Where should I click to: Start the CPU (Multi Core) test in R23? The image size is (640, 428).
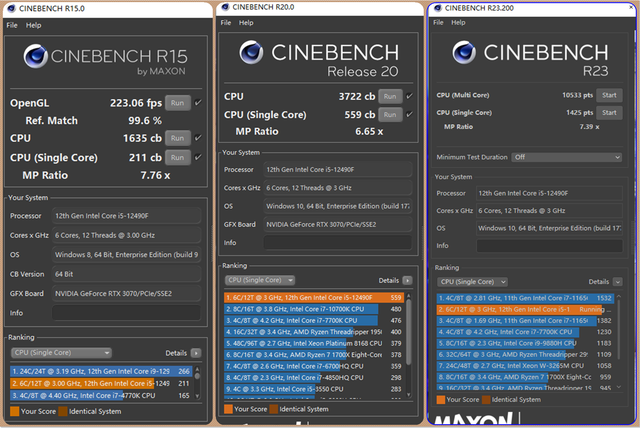click(608, 95)
